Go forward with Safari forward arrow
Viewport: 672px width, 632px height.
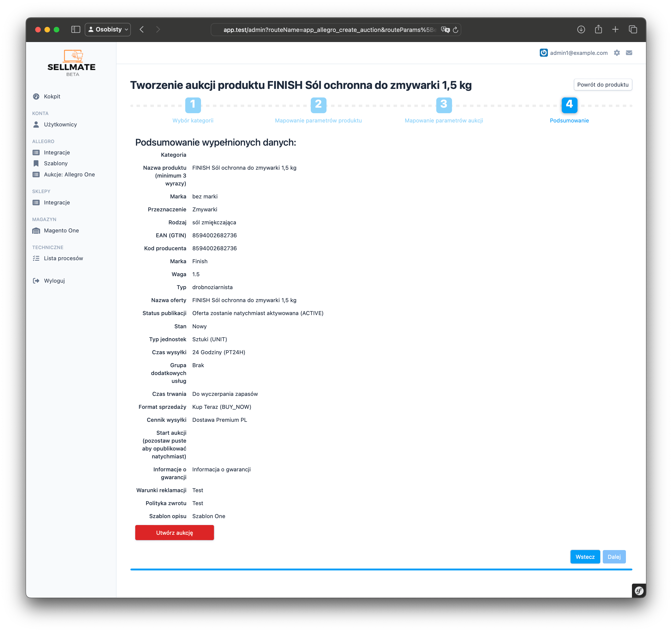pyautogui.click(x=158, y=29)
